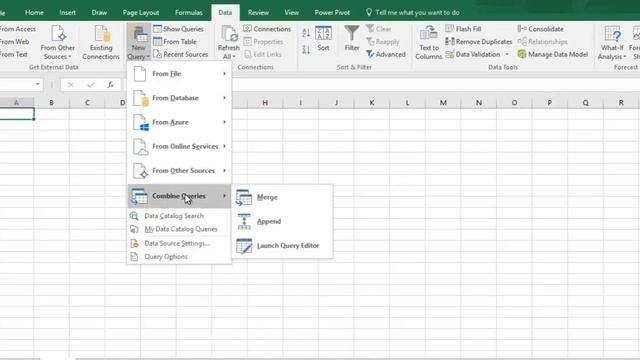Image resolution: width=640 pixels, height=360 pixels.
Task: Click the Refresh All button
Action: coord(229,42)
